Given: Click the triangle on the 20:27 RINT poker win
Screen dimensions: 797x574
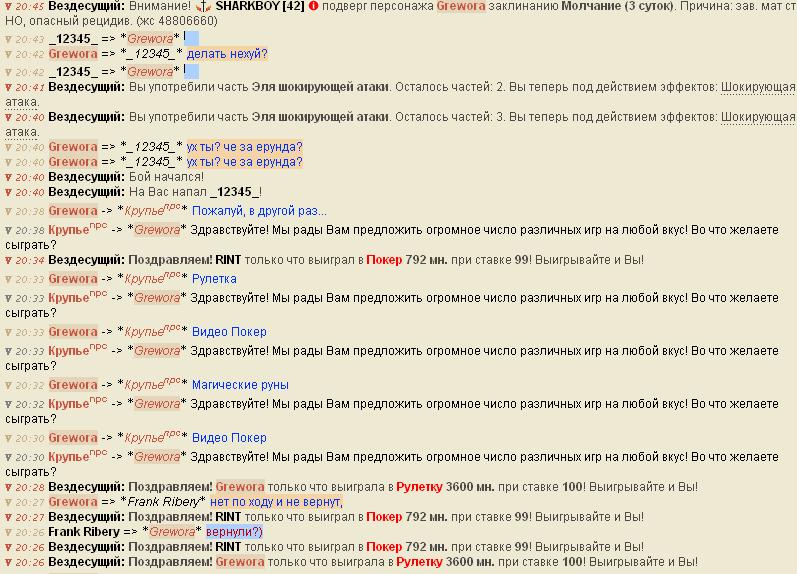Looking at the screenshot, I should pos(8,518).
